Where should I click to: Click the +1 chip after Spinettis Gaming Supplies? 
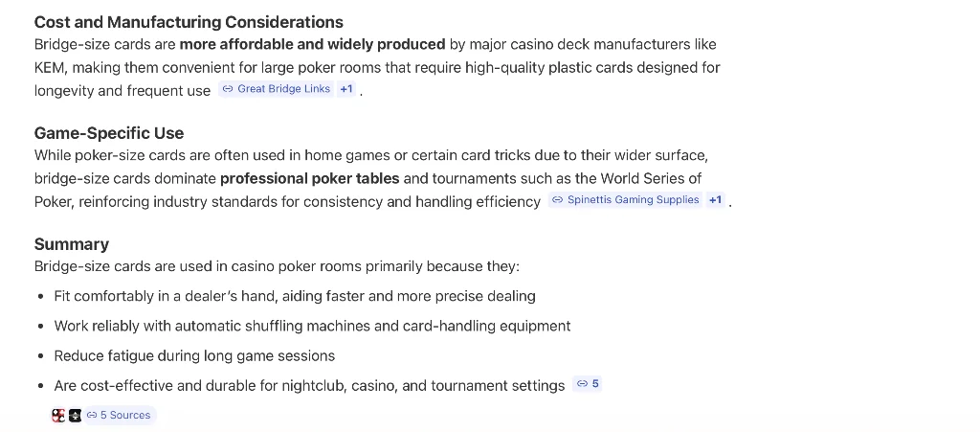click(716, 200)
